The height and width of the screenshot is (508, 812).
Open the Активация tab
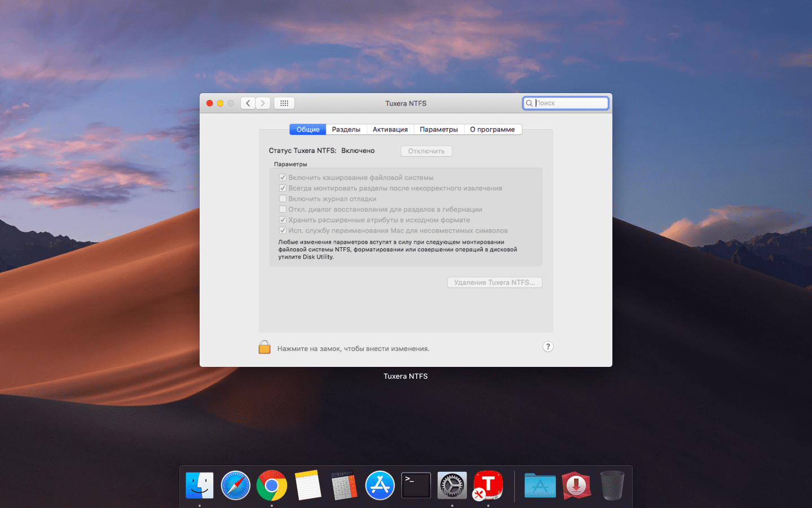pos(390,129)
